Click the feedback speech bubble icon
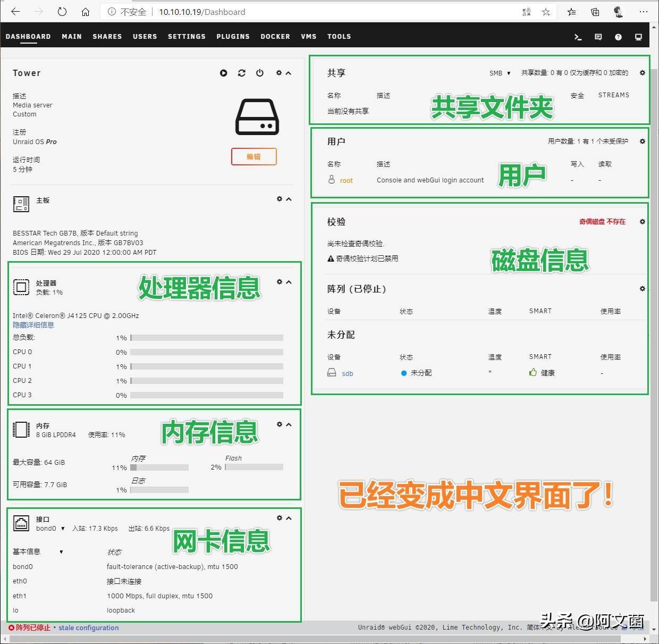 [x=598, y=37]
